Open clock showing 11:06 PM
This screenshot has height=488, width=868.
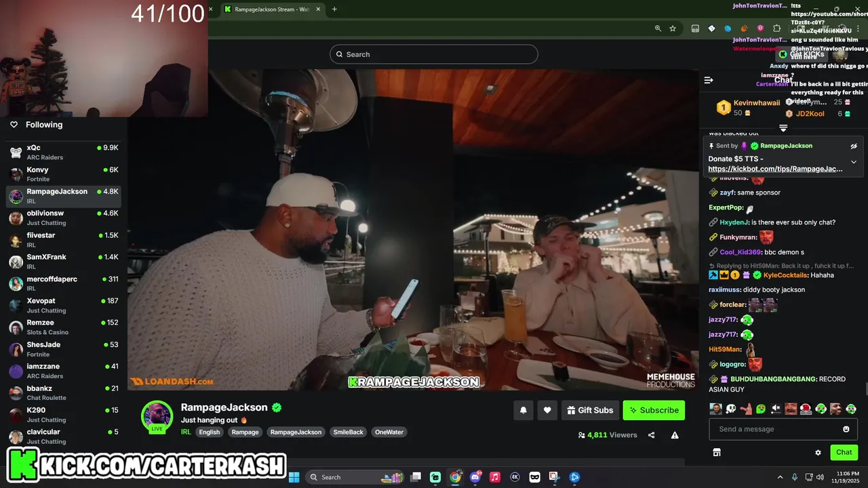(x=847, y=477)
